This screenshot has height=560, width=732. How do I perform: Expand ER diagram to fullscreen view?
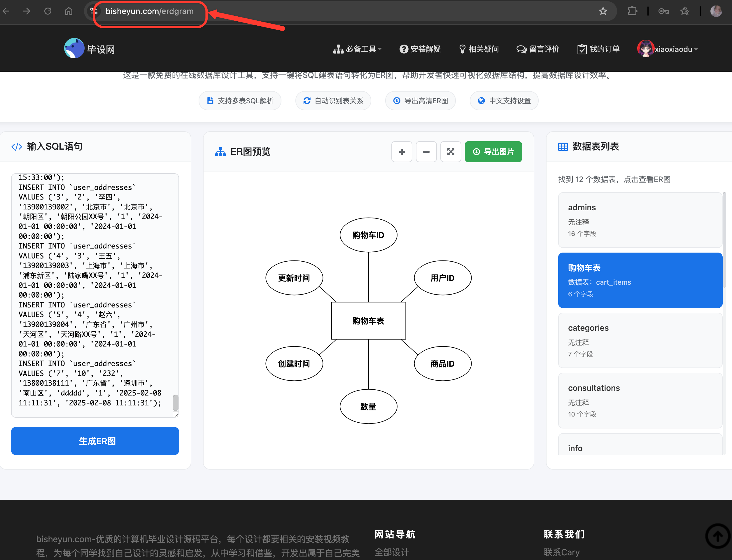[451, 152]
